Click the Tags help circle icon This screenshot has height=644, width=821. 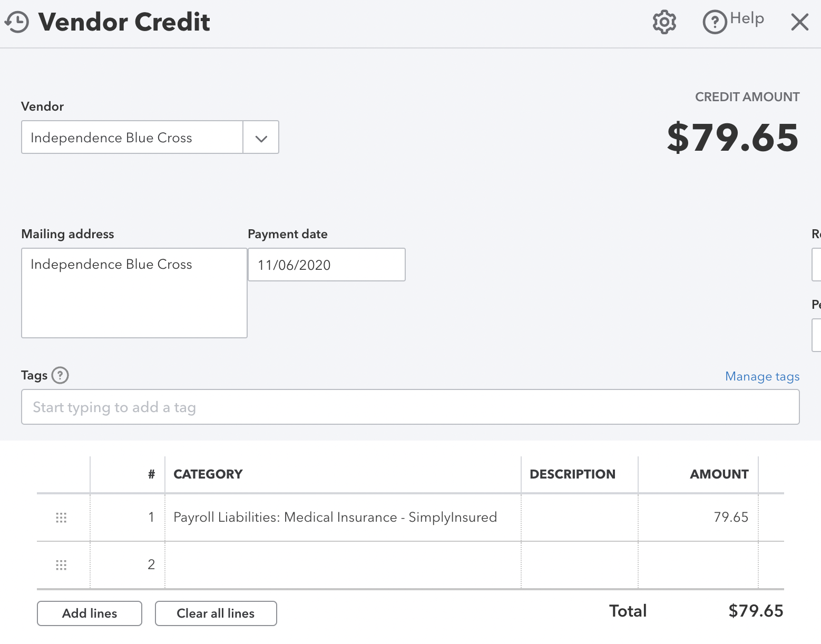pyautogui.click(x=61, y=375)
